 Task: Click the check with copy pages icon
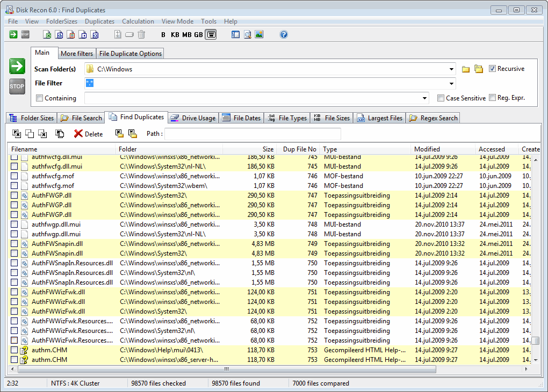point(60,134)
